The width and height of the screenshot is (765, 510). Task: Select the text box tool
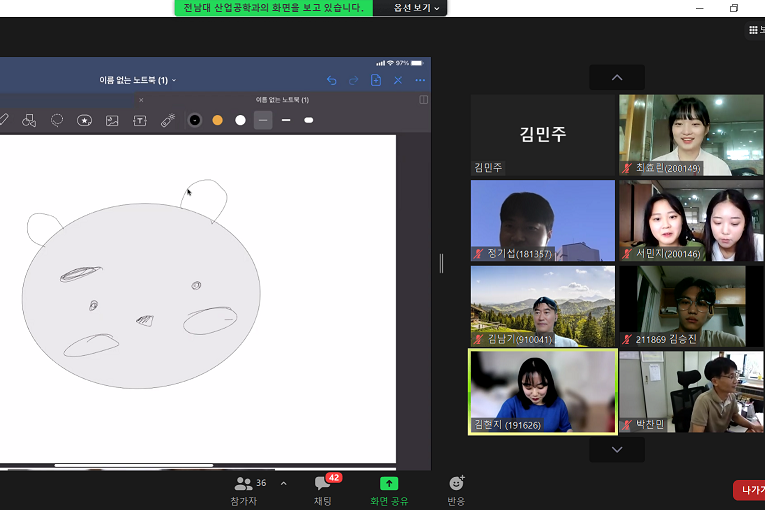click(140, 120)
